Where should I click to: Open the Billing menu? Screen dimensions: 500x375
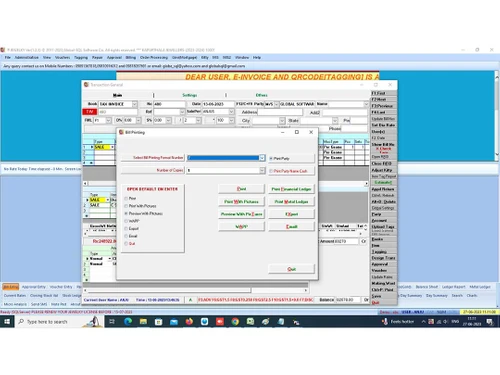pyautogui.click(x=130, y=57)
